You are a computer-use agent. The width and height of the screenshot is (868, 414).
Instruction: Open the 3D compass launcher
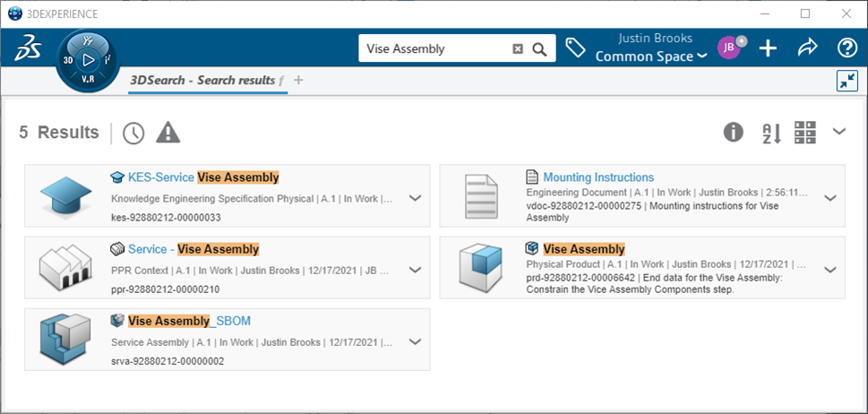[87, 60]
